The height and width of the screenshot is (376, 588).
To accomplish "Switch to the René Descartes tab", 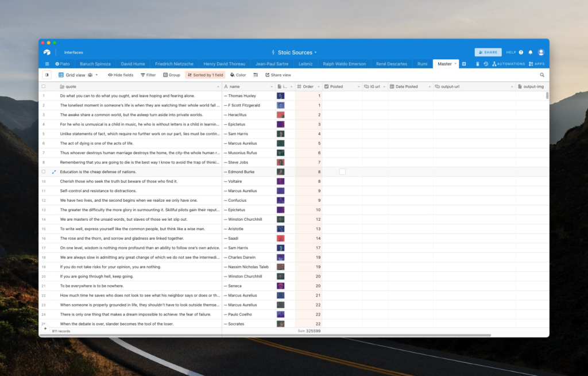I will coord(392,64).
